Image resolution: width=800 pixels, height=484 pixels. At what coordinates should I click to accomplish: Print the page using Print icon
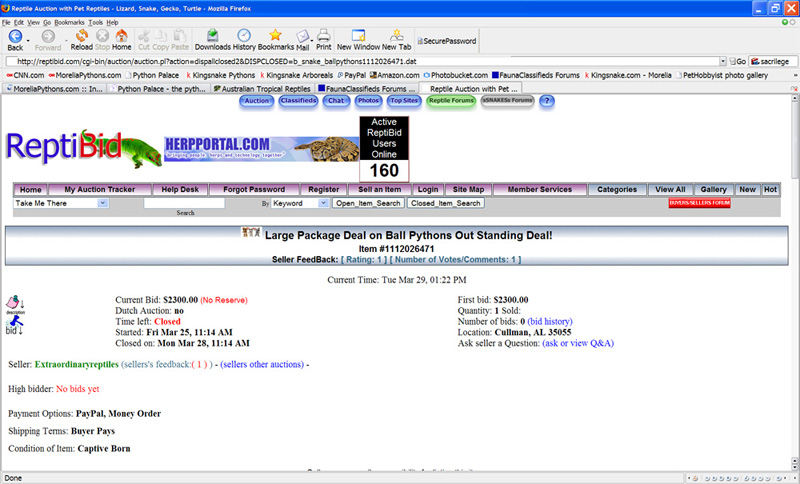click(323, 36)
